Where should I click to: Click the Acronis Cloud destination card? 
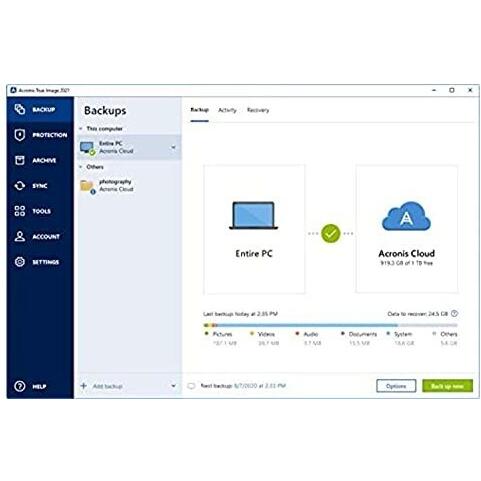407,229
